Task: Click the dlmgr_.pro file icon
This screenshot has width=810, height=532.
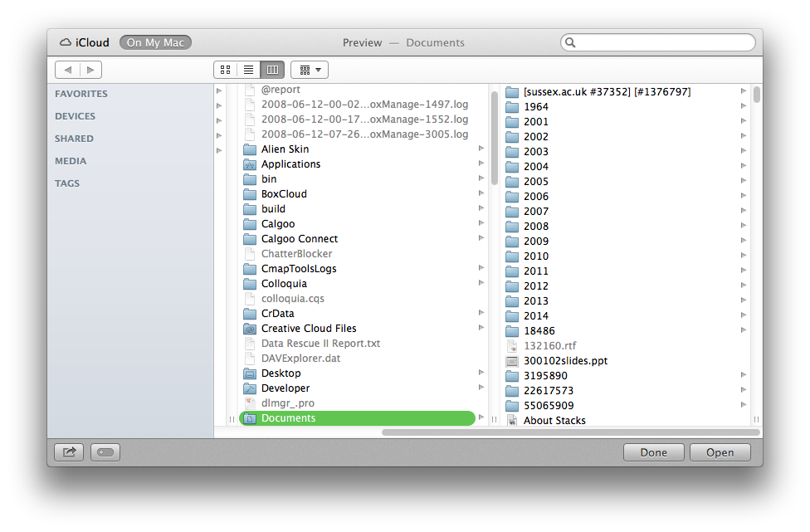Action: click(250, 403)
